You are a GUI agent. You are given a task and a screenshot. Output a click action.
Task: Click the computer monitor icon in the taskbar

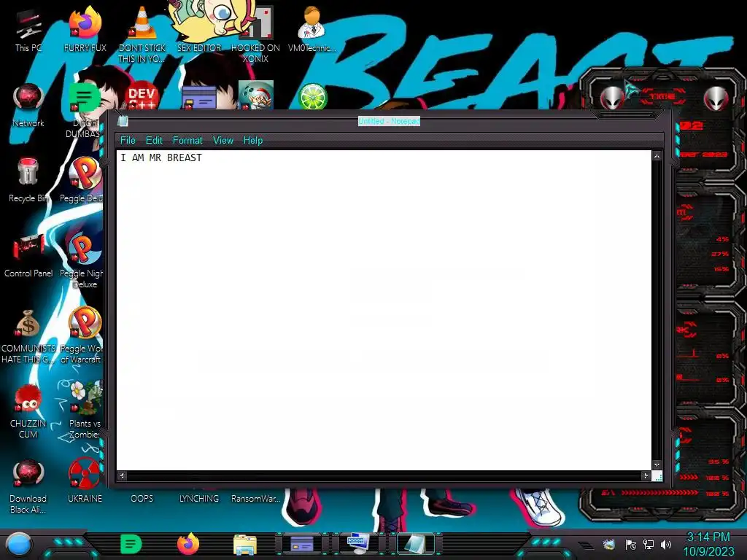(358, 542)
